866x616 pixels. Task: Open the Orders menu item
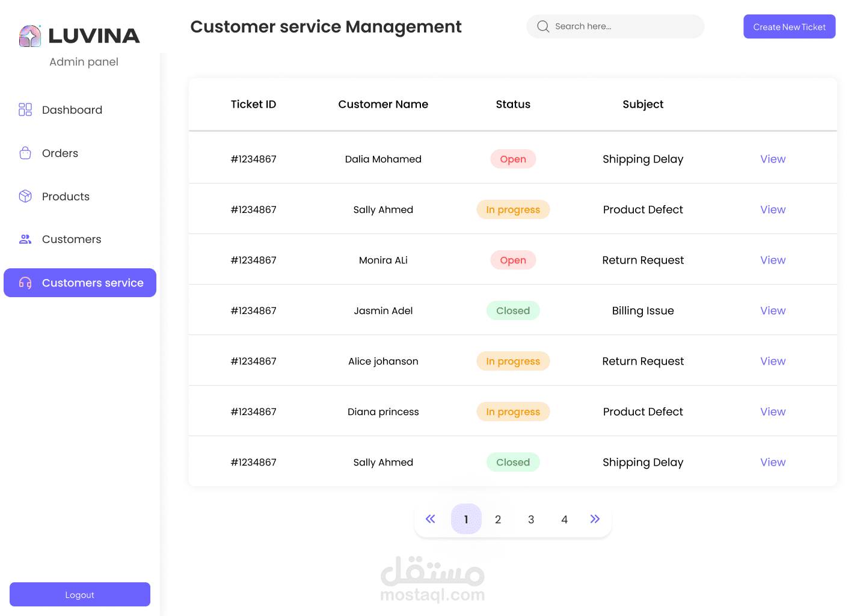coord(60,153)
